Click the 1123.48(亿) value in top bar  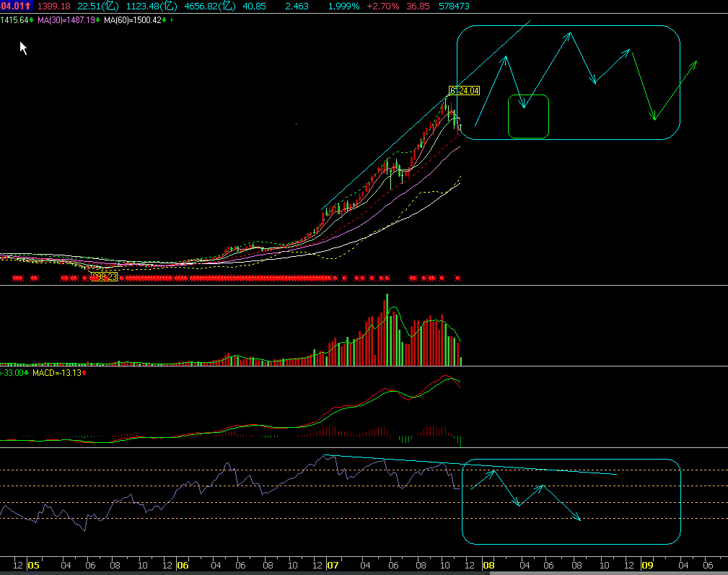coord(152,6)
